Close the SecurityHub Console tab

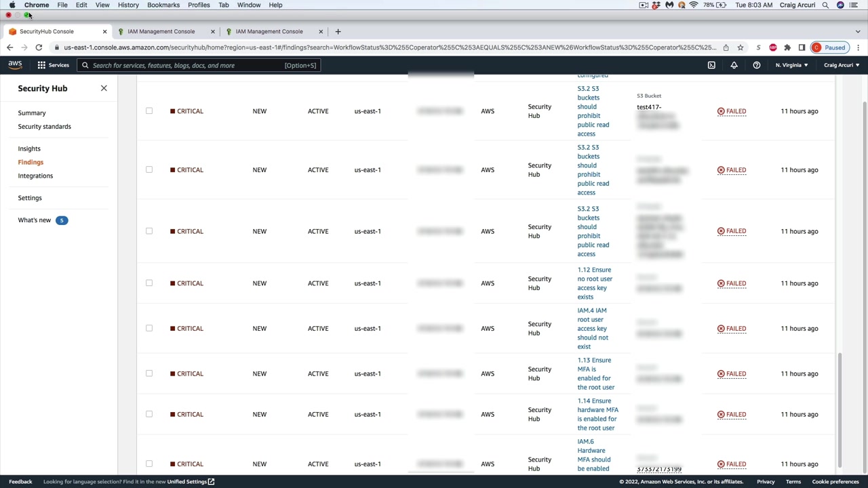click(104, 31)
